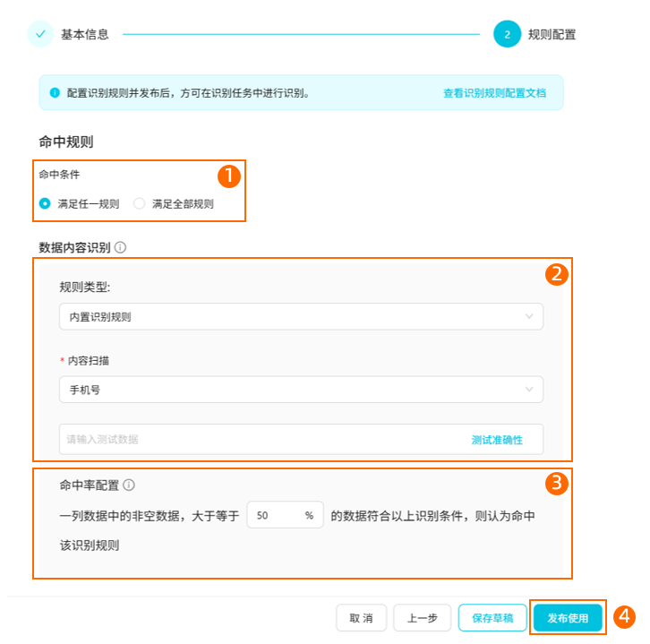Click the 规则类型: label
Viewport: 650px width, 644px height.
pos(84,287)
